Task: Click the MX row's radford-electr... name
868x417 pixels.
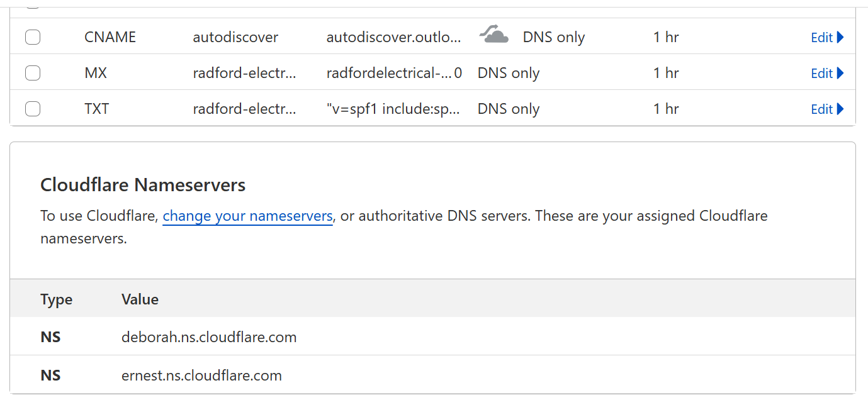Action: (x=244, y=73)
